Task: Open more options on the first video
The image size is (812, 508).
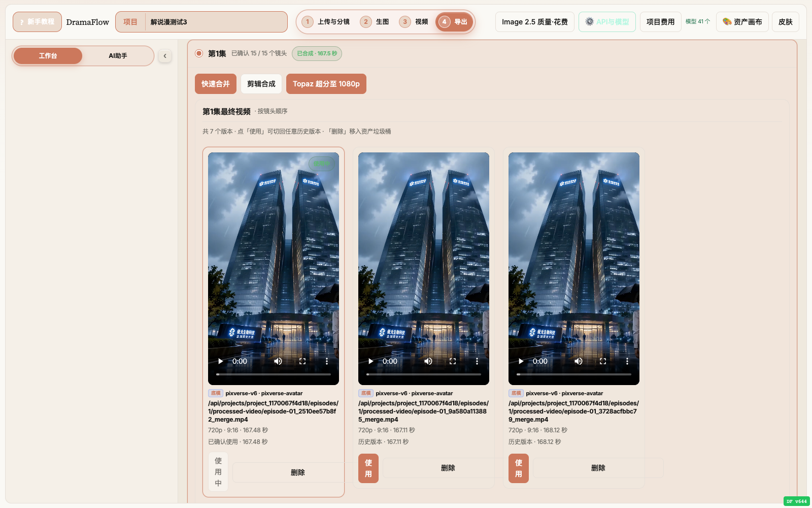Action: [x=327, y=361]
